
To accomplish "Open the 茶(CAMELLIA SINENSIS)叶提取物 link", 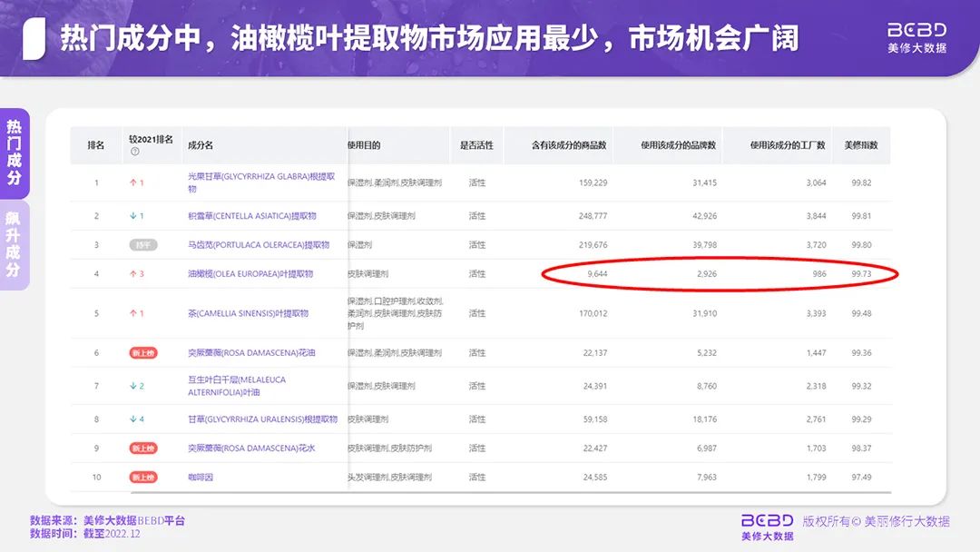I will 248,313.
